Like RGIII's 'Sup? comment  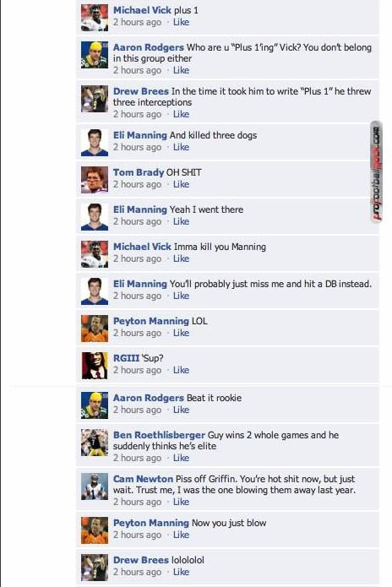pos(181,370)
